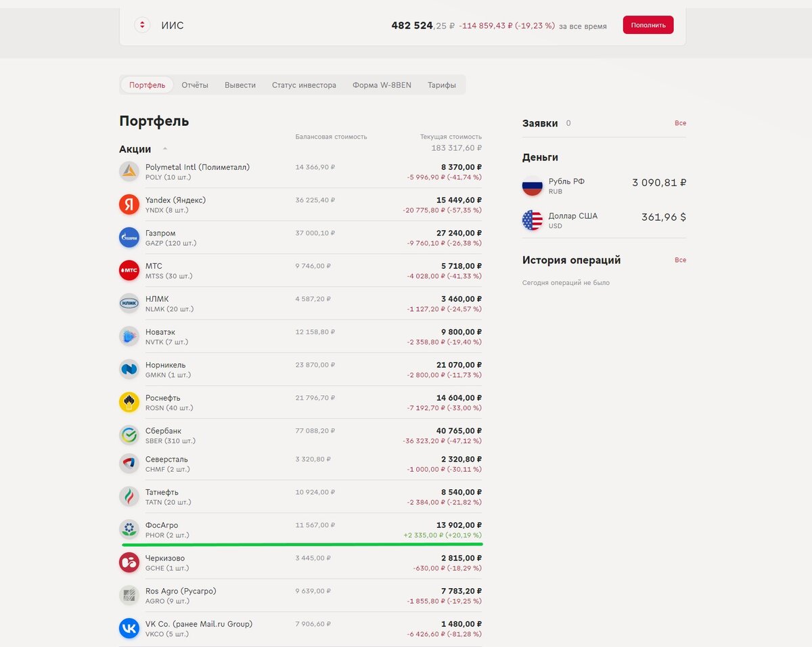Viewport: 812px width, 647px height.
Task: Click the US dollar flag icon
Action: tap(533, 220)
